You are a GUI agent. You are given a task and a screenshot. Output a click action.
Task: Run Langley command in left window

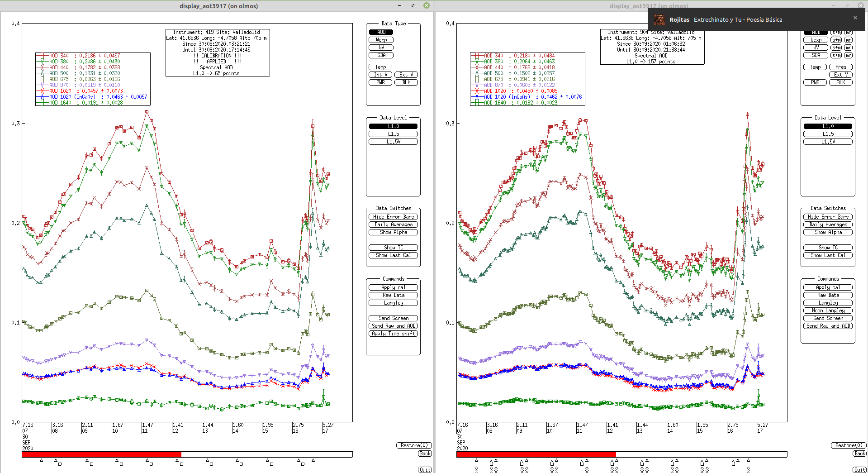394,303
